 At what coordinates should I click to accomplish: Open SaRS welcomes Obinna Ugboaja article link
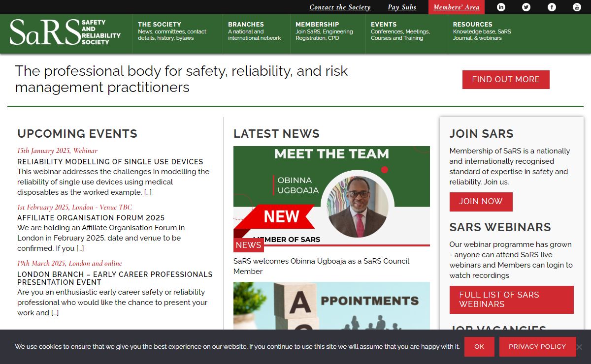point(321,266)
